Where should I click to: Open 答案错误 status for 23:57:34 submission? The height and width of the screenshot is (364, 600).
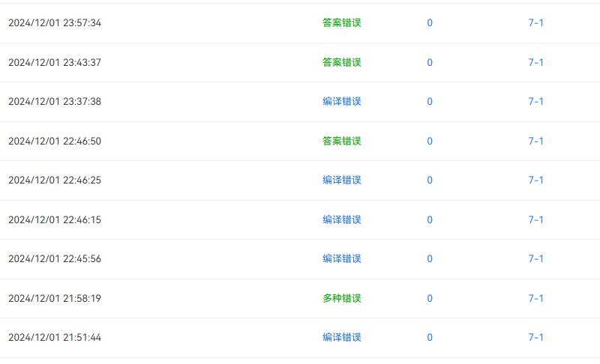[x=342, y=23]
